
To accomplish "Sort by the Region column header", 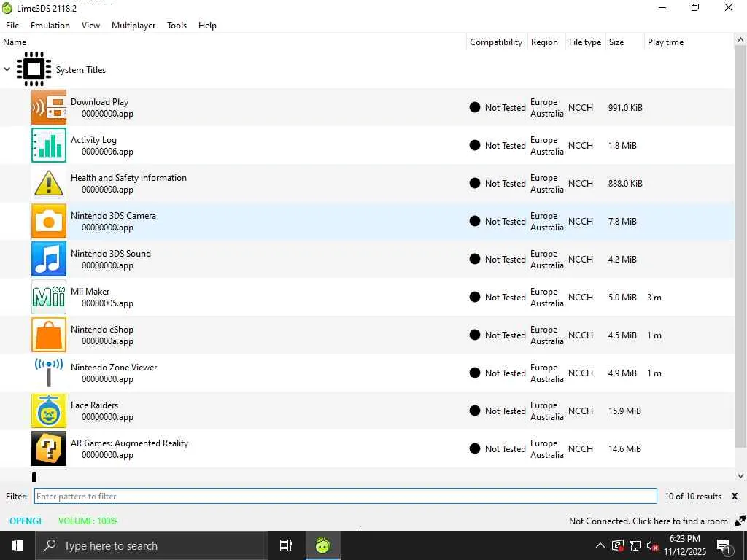I will 546,42.
